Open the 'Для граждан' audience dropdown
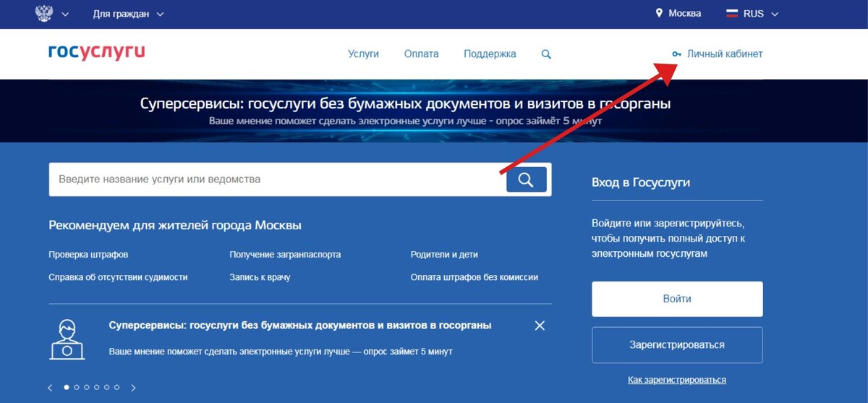This screenshot has width=868, height=403. click(x=128, y=14)
